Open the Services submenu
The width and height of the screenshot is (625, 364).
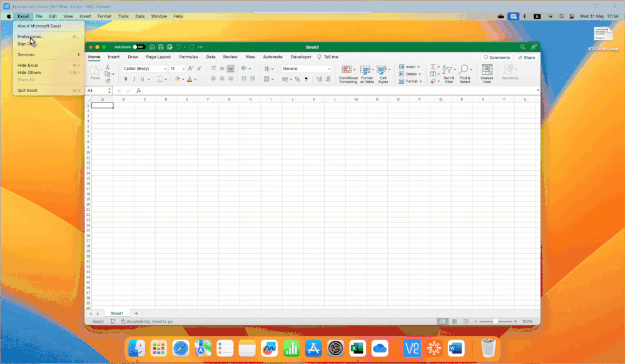(48, 54)
